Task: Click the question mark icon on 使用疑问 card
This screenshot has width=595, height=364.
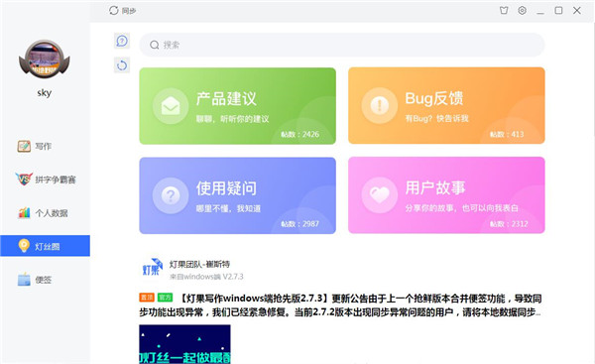Action: point(171,195)
